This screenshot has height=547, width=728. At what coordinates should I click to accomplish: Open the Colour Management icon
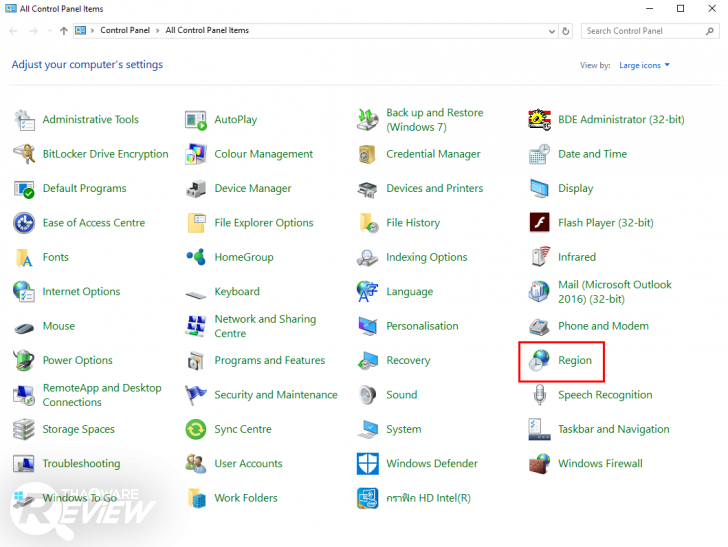pyautogui.click(x=196, y=154)
